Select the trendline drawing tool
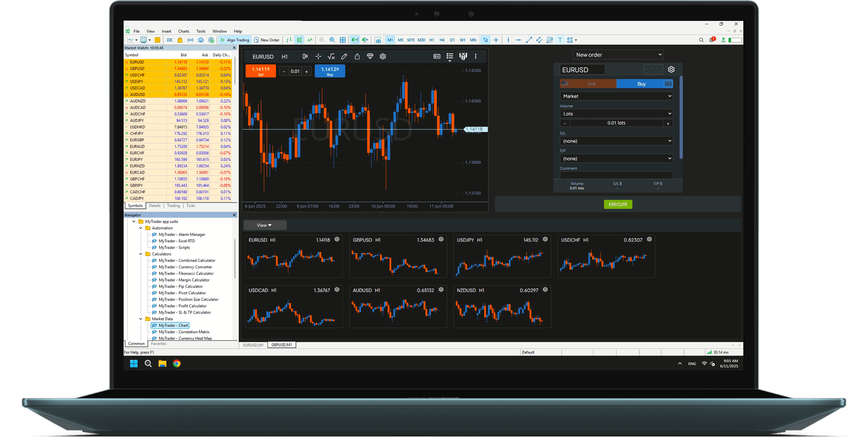This screenshot has width=868, height=437. [529, 40]
